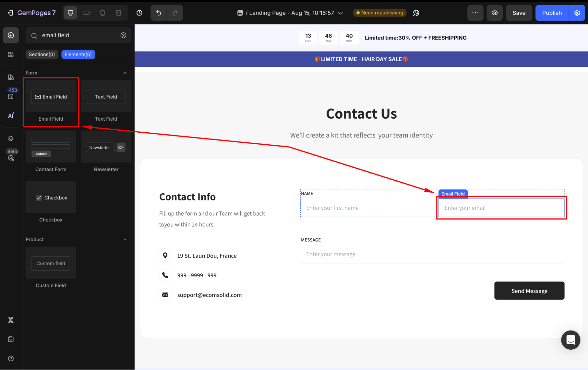588x370 pixels.
Task: Click the Publish button
Action: (552, 13)
